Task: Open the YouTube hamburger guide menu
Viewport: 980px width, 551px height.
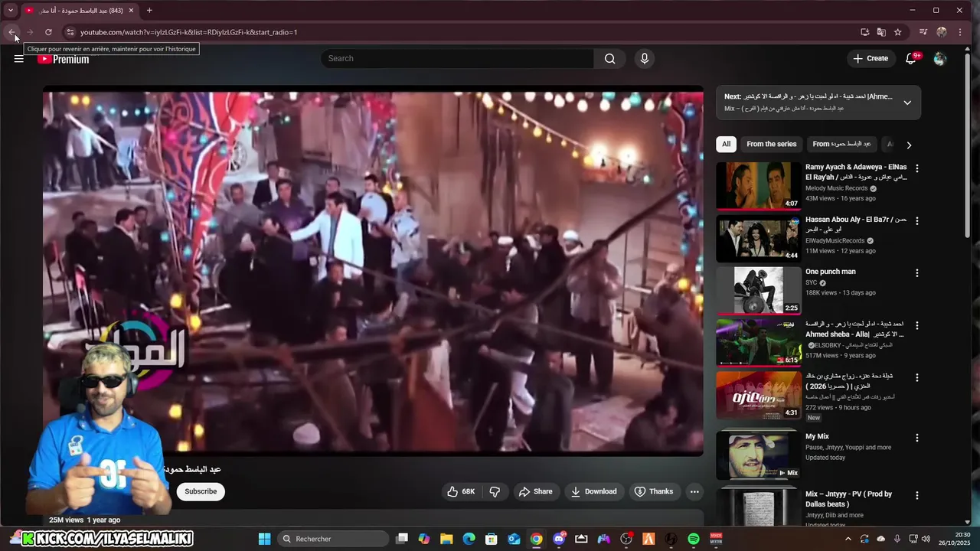Action: [18, 58]
